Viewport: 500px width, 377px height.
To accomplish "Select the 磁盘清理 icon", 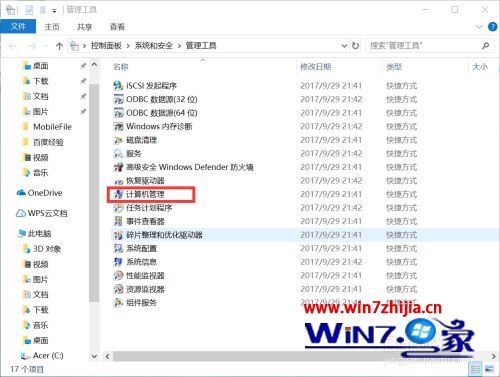I will click(x=118, y=140).
